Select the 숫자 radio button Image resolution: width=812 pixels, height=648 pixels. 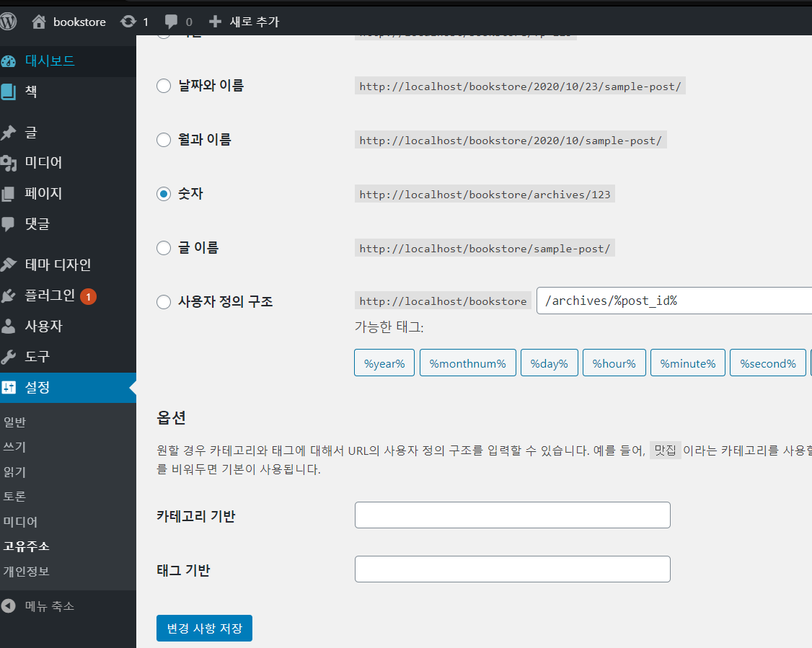point(164,194)
